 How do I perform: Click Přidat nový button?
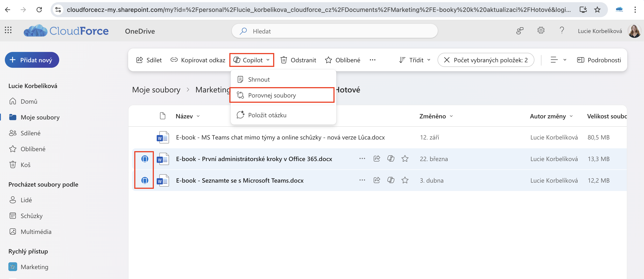tap(32, 60)
